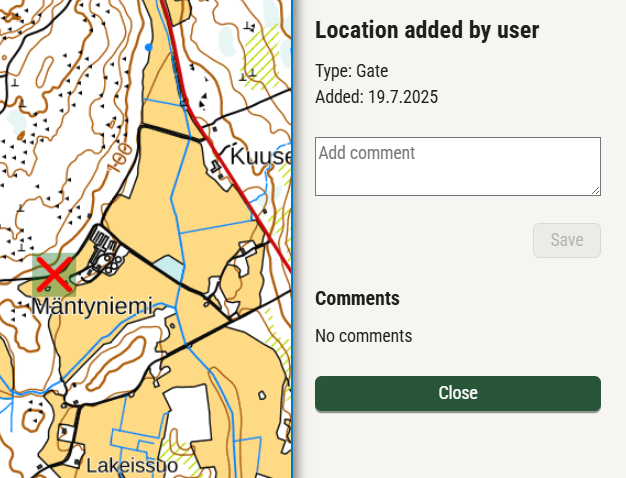The height and width of the screenshot is (478, 626).
Task: Click the Type: Gate text
Action: (351, 71)
